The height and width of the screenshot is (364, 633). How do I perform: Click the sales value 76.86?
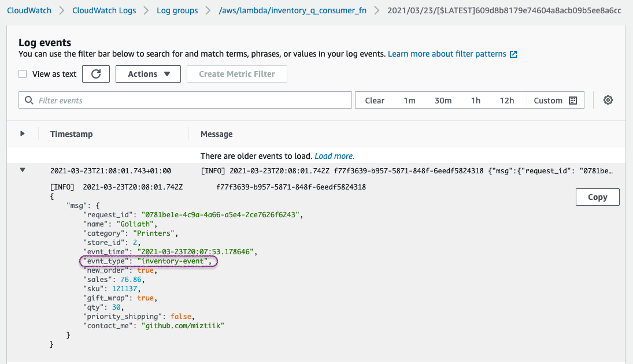click(x=131, y=280)
